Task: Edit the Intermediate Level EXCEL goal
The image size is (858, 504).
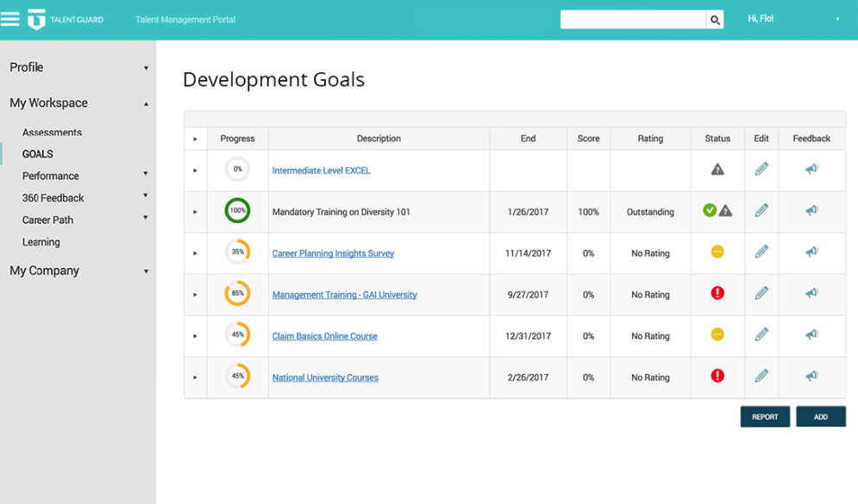Action: click(x=761, y=170)
